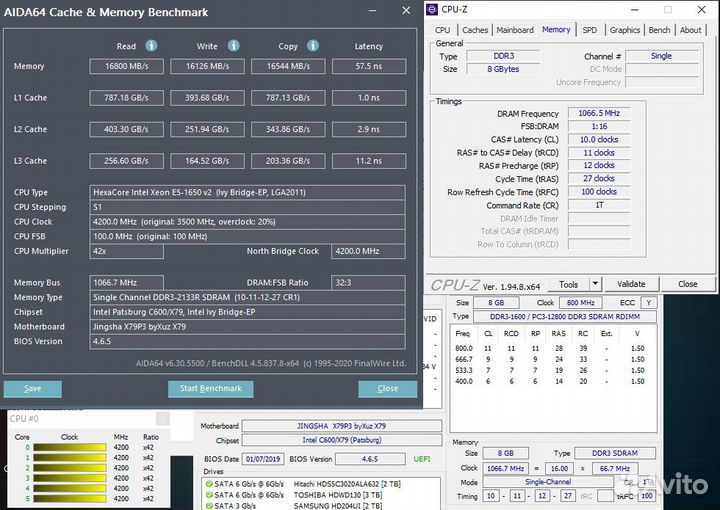Click the 8 GBytes Size field in CPU-Z

503,69
